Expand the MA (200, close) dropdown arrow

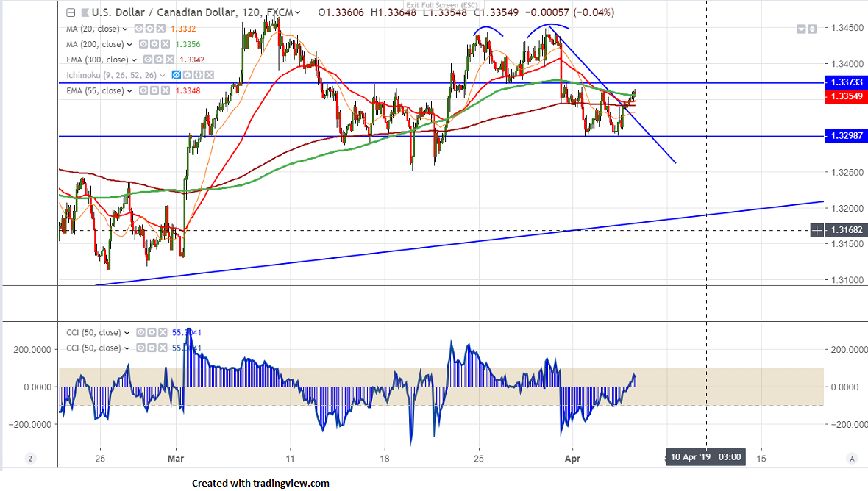[x=129, y=44]
